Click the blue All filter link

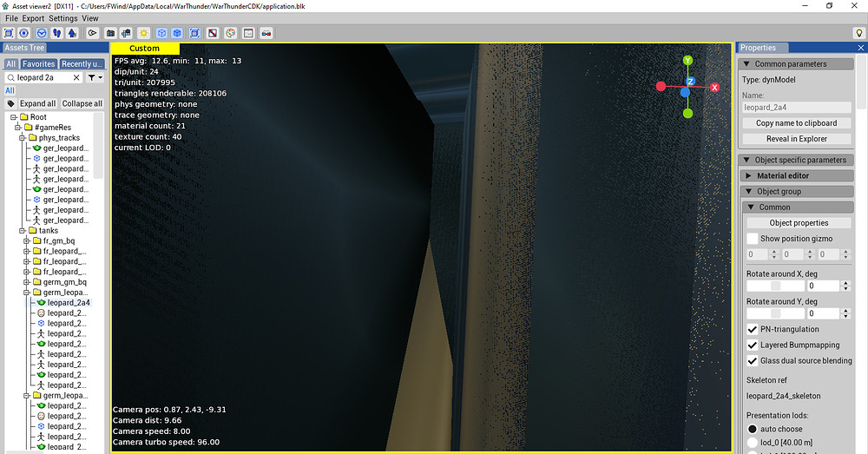pyautogui.click(x=10, y=90)
